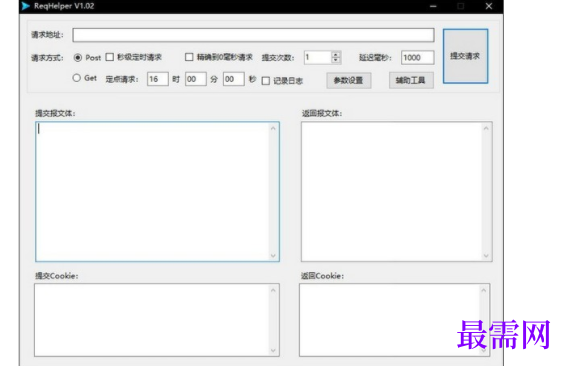Click up arrow of 返回报文体 scrollbar

tap(486, 128)
